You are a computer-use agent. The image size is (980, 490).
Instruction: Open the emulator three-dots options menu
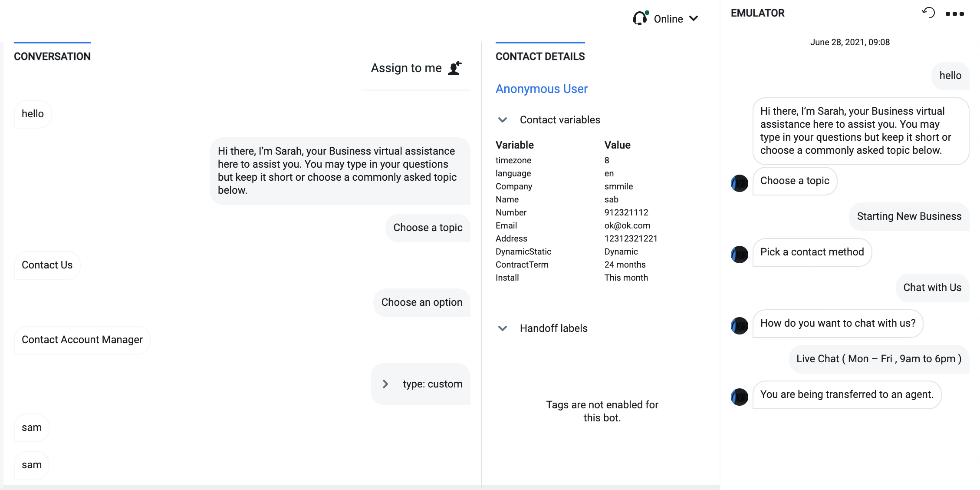pyautogui.click(x=954, y=14)
